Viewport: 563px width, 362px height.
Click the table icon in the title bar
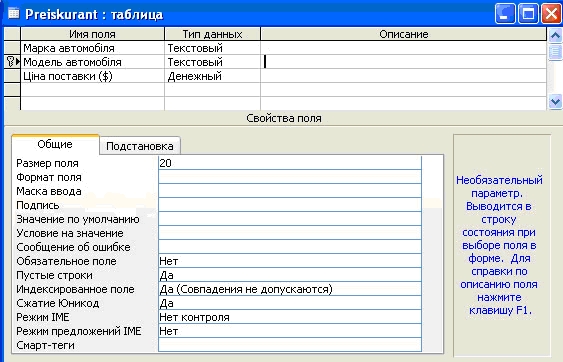point(13,13)
